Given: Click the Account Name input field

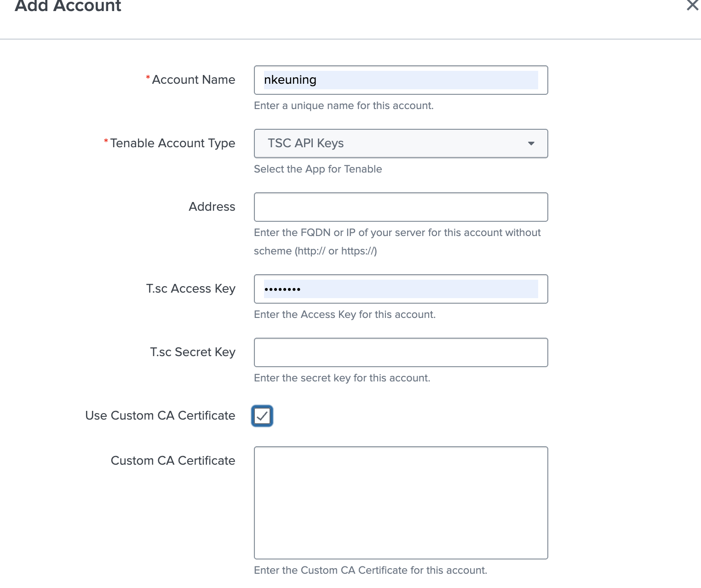Looking at the screenshot, I should (x=400, y=80).
